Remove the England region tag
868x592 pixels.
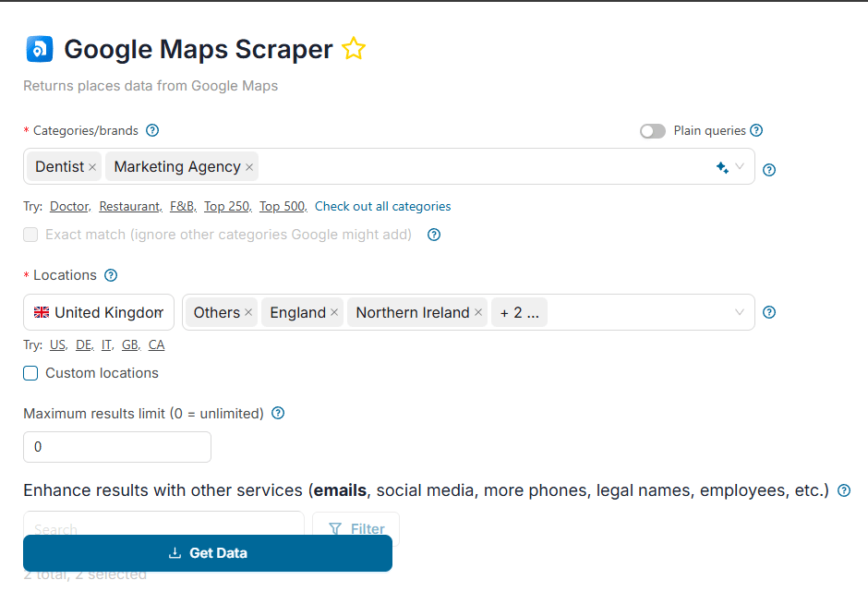pyautogui.click(x=334, y=312)
